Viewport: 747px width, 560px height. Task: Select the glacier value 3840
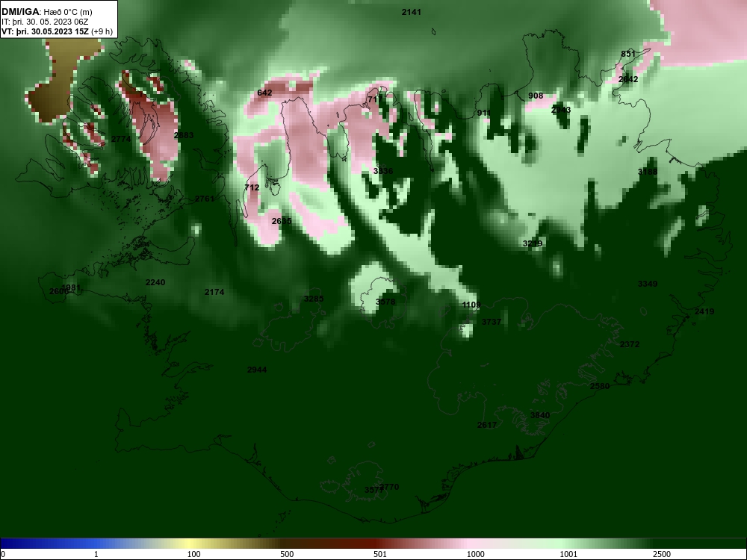540,415
